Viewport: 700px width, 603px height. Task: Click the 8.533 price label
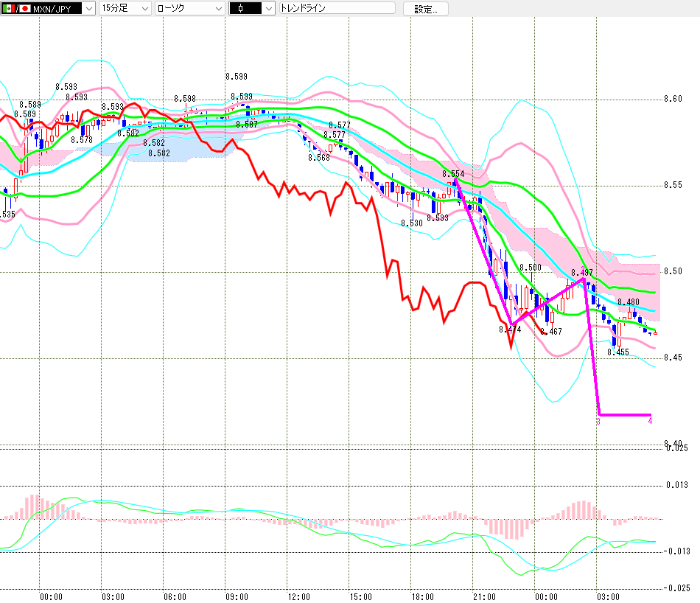click(438, 218)
